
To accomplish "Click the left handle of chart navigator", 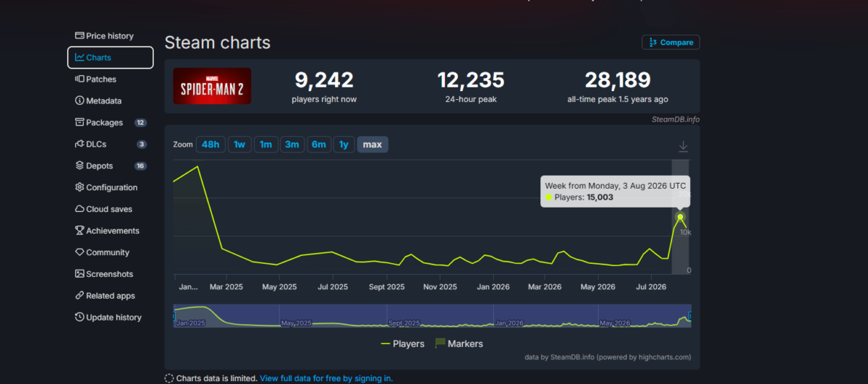I will pyautogui.click(x=174, y=316).
